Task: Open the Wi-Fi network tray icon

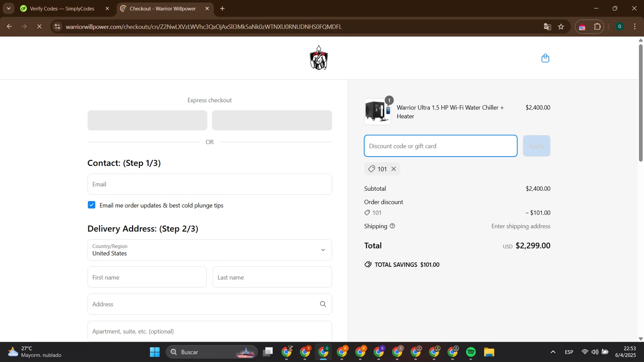Action: click(x=585, y=352)
